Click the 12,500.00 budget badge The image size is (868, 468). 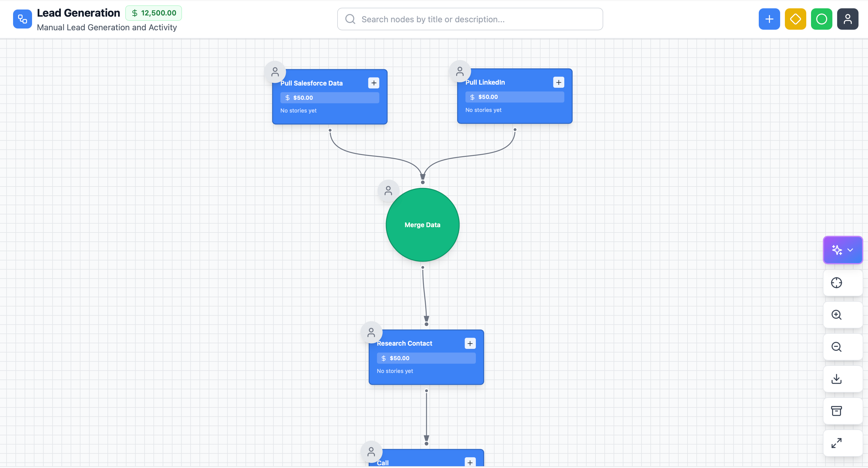pos(154,13)
